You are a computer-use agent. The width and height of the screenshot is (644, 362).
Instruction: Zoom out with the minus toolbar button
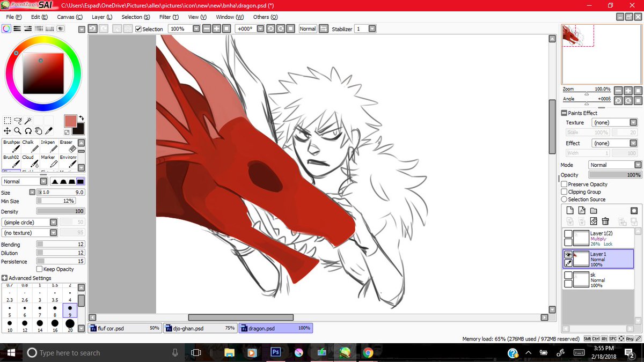(207, 29)
